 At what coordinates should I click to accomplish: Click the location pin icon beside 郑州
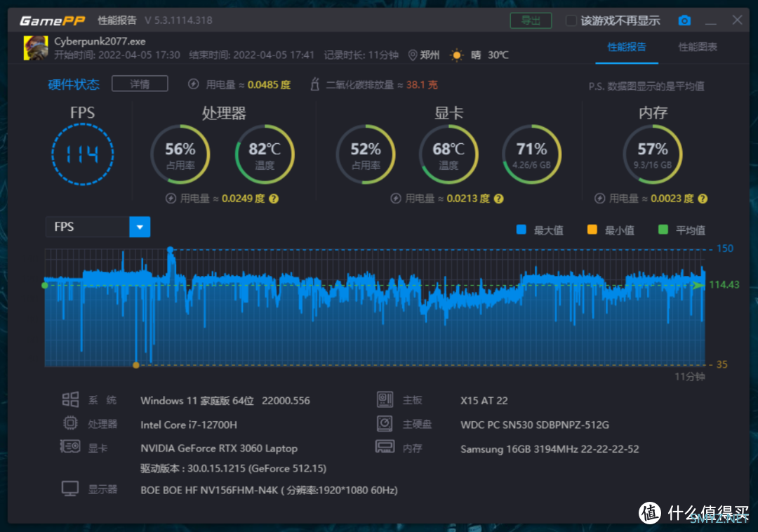[413, 55]
